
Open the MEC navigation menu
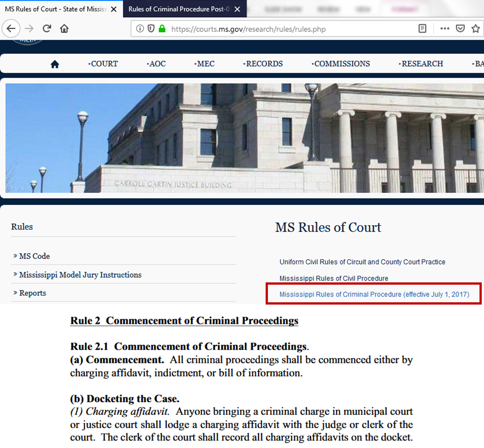(204, 64)
